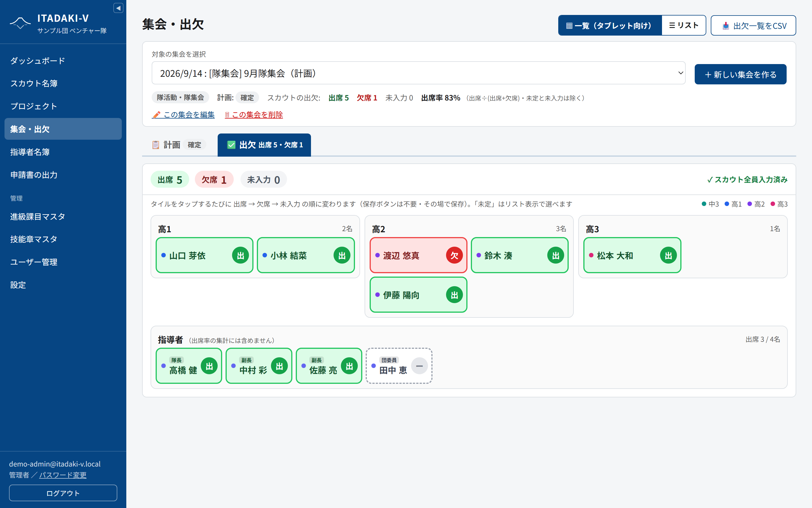Click the 未入力 0 count pill
The height and width of the screenshot is (508, 812).
pyautogui.click(x=263, y=179)
